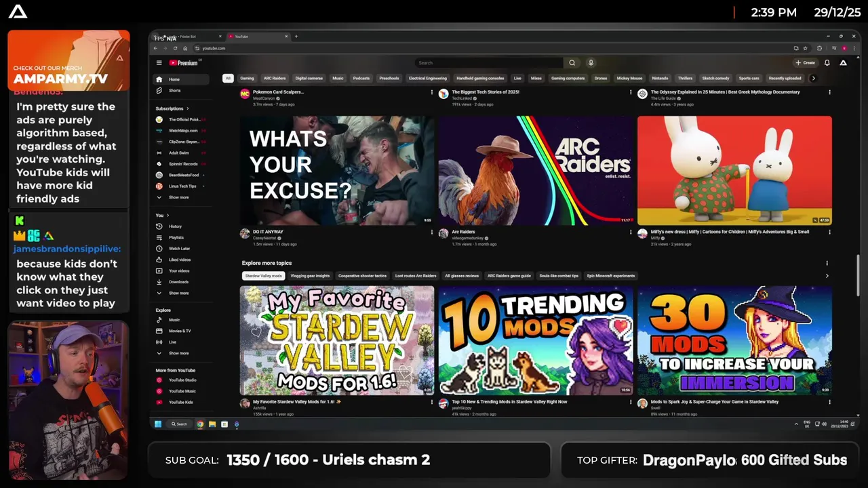868x488 pixels.
Task: Bookmark this page with the star icon
Action: (805, 48)
